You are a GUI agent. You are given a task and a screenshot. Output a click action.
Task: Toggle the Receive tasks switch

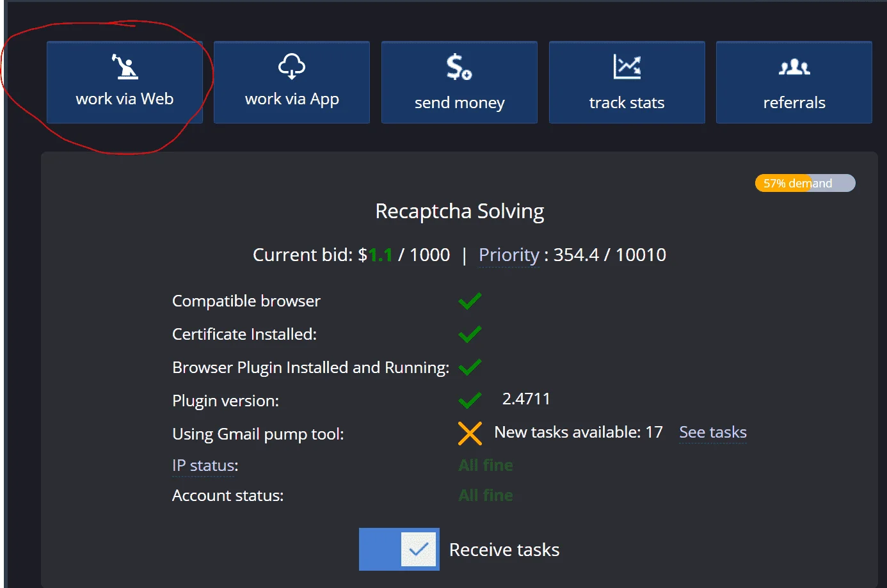(399, 549)
